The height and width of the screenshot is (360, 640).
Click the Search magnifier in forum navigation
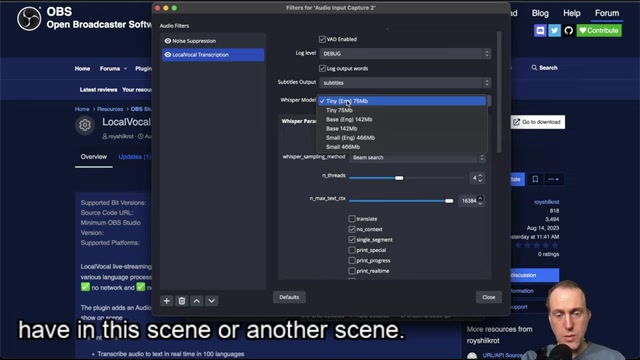[534, 68]
